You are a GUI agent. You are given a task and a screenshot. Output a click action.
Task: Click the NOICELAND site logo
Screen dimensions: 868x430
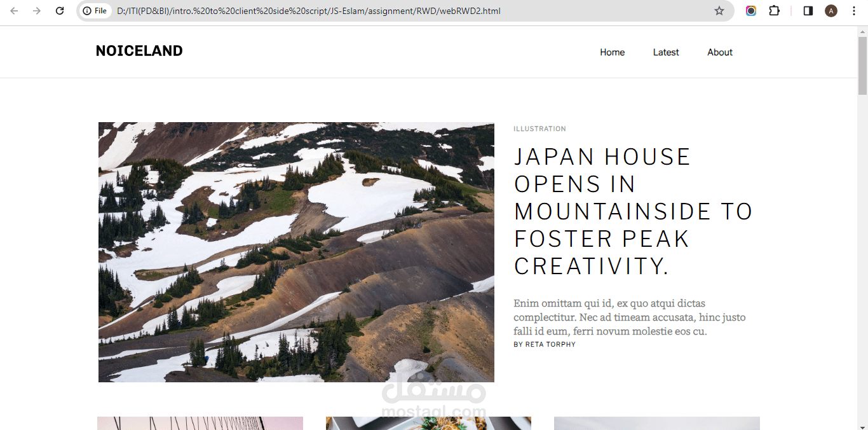coord(139,51)
